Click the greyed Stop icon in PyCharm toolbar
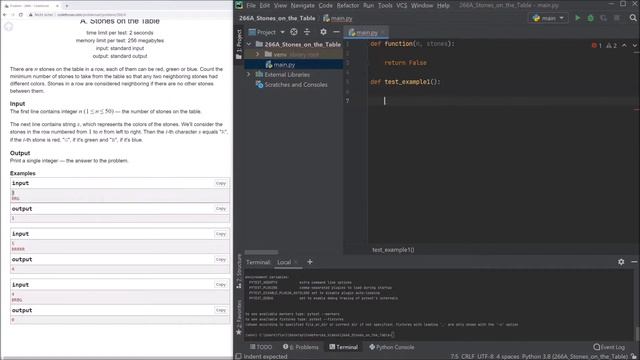The width and height of the screenshot is (640, 360). tap(617, 18)
